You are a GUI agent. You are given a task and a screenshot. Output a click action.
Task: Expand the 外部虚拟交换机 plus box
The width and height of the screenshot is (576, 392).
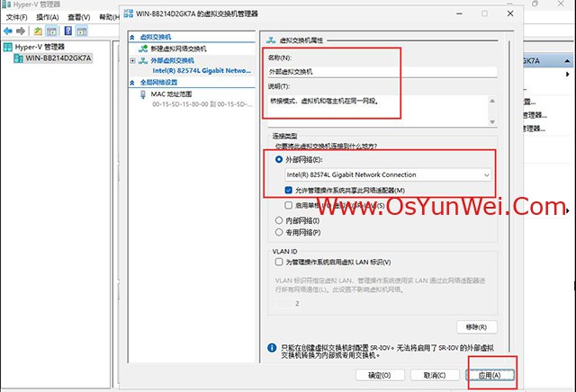(132, 60)
